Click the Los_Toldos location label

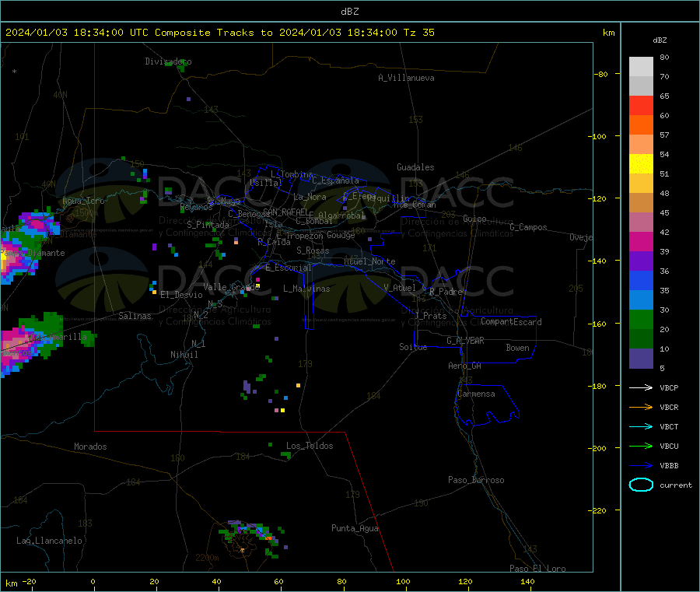[x=310, y=446]
